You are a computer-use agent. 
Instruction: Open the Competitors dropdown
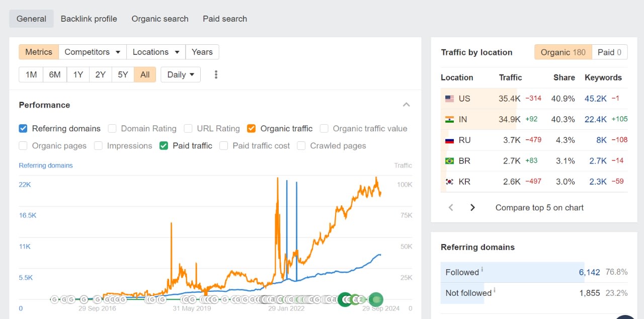point(92,52)
